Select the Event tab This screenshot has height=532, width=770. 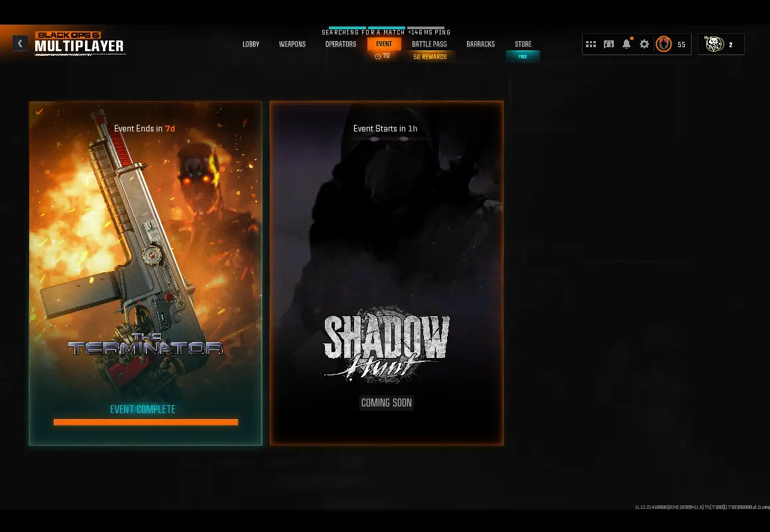coord(384,44)
